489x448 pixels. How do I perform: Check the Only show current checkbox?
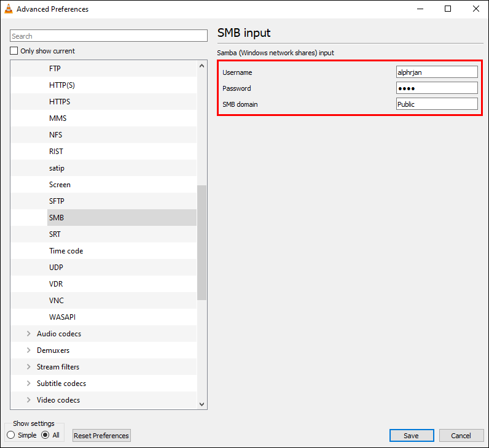pos(14,51)
